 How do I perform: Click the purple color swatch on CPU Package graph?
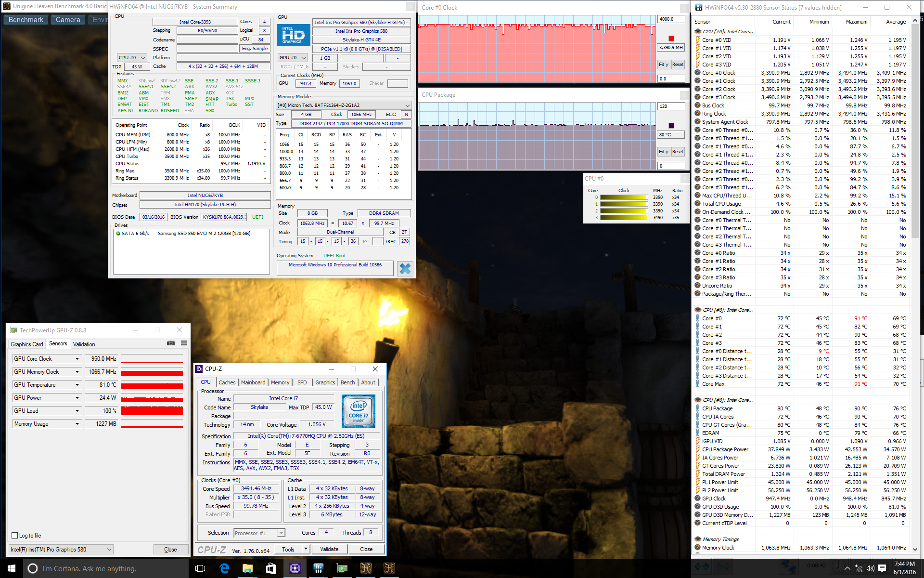pos(671,126)
